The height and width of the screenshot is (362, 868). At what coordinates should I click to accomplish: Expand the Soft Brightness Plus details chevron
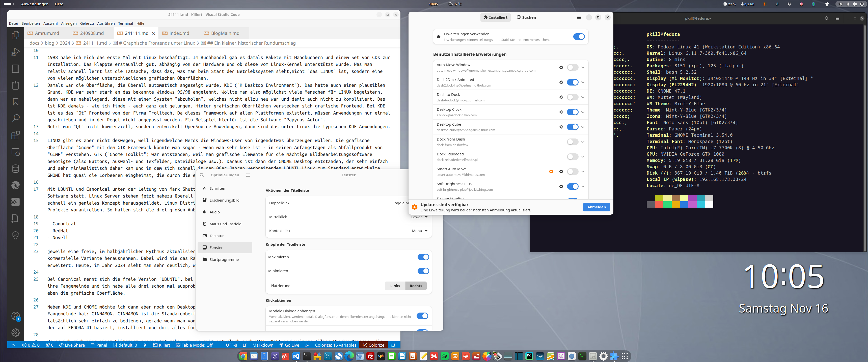(x=583, y=187)
